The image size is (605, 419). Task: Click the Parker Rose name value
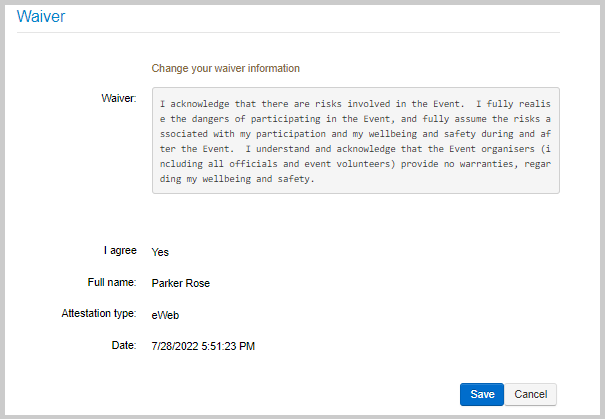click(x=181, y=283)
